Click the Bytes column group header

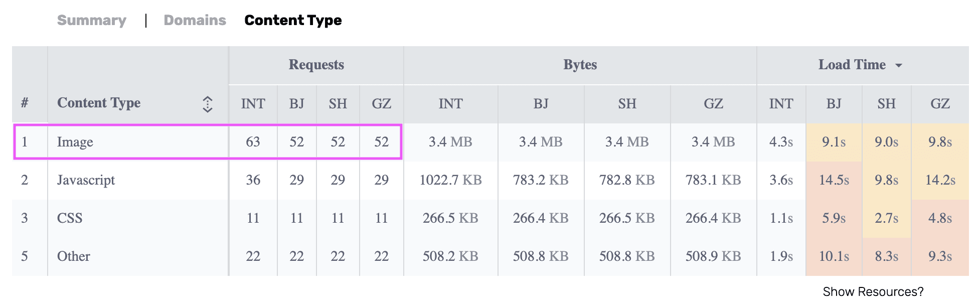pyautogui.click(x=580, y=65)
